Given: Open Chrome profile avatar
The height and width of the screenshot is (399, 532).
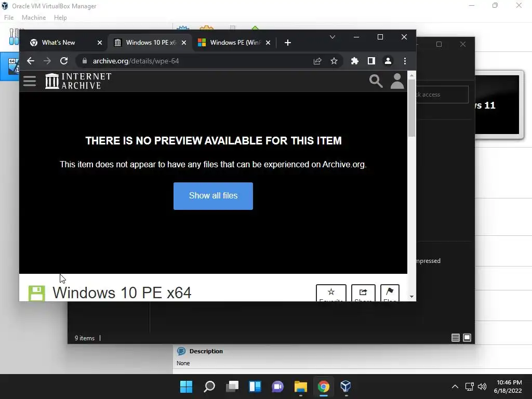Looking at the screenshot, I should [388, 61].
